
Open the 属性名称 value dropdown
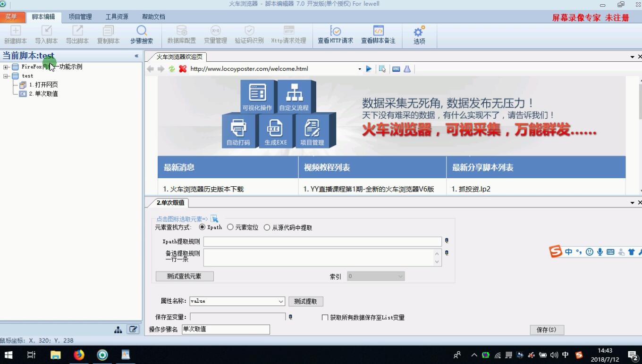281,301
